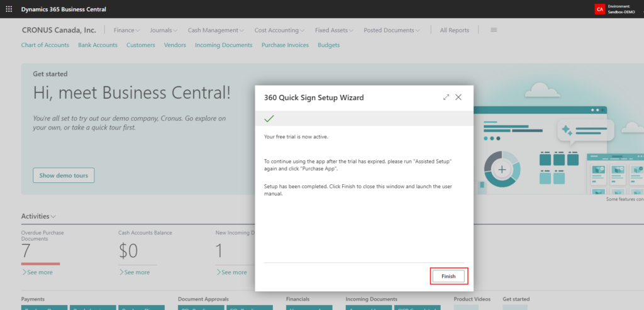Click the Show demo tours button
Screen dimensions: 644x310
[64, 175]
